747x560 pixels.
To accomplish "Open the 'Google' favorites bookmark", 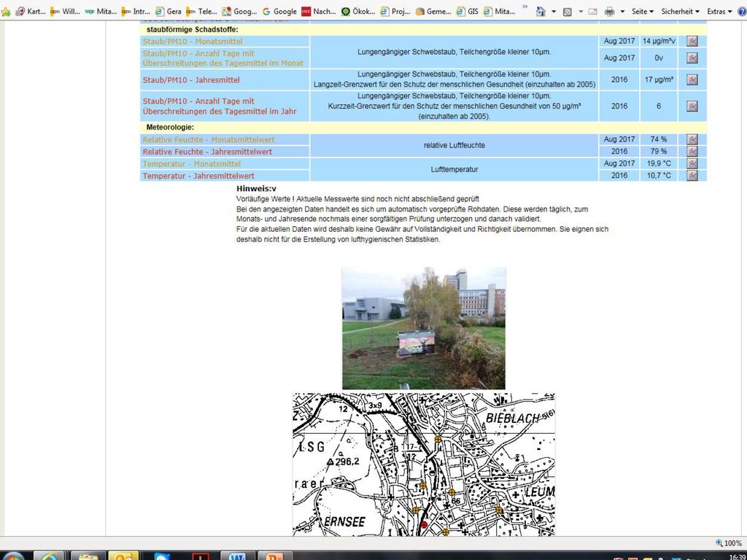I will click(x=279, y=12).
